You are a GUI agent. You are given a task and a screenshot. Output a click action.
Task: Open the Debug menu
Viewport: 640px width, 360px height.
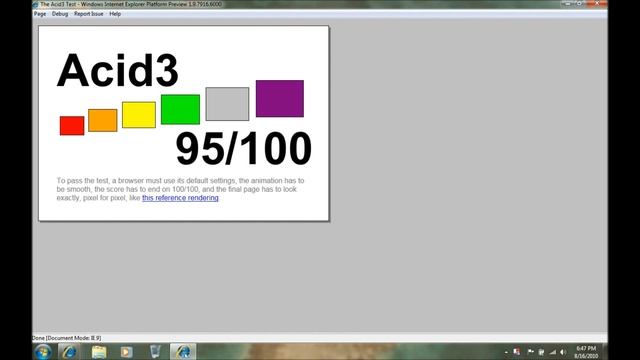tap(60, 14)
